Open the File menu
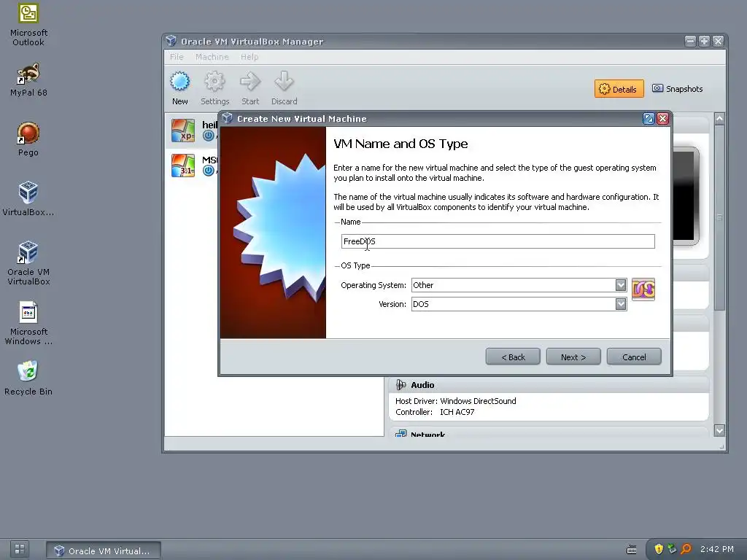The width and height of the screenshot is (747, 560). [177, 57]
